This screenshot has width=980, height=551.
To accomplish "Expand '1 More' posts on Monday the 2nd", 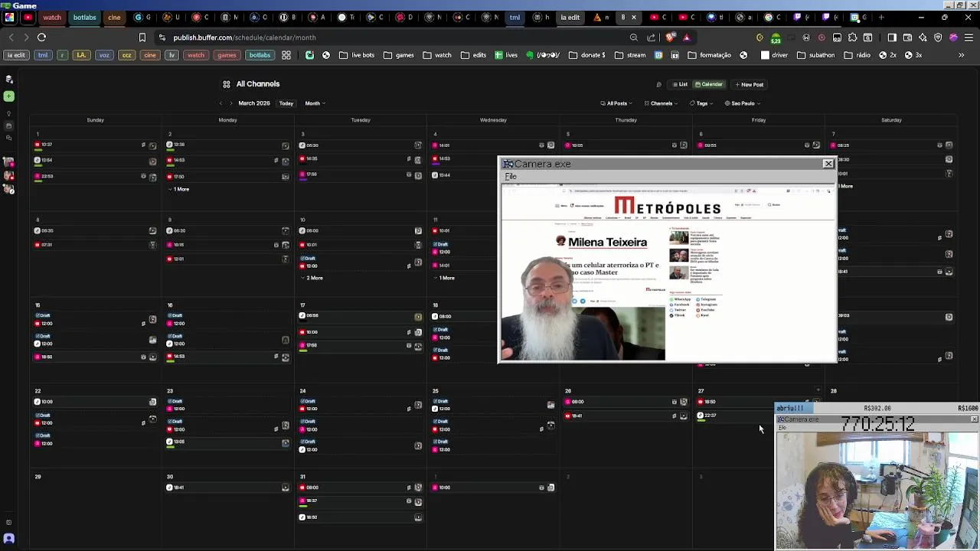I will [x=178, y=189].
